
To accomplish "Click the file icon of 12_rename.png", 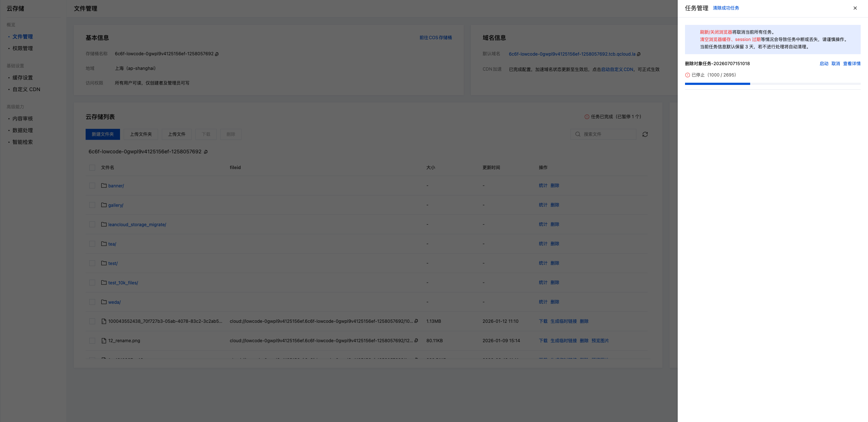I will (104, 341).
